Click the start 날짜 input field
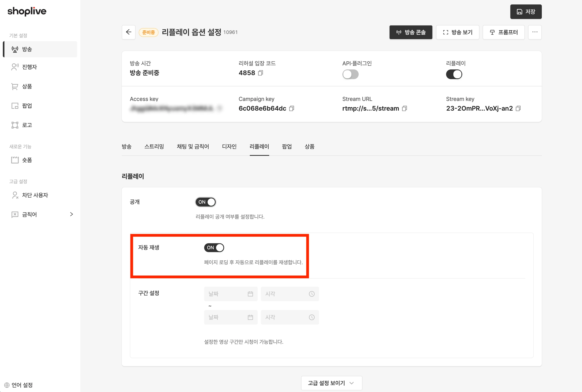Screen dimensions: 582x392 [231, 294]
